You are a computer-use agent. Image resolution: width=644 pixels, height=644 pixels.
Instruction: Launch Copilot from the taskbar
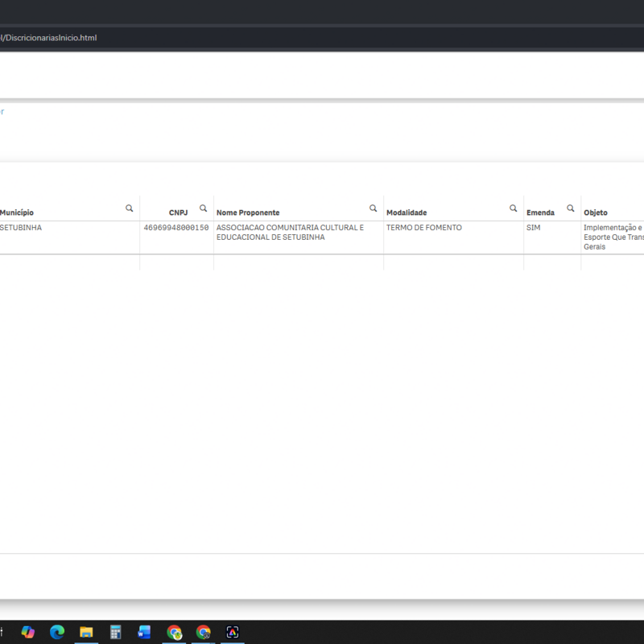tap(28, 632)
